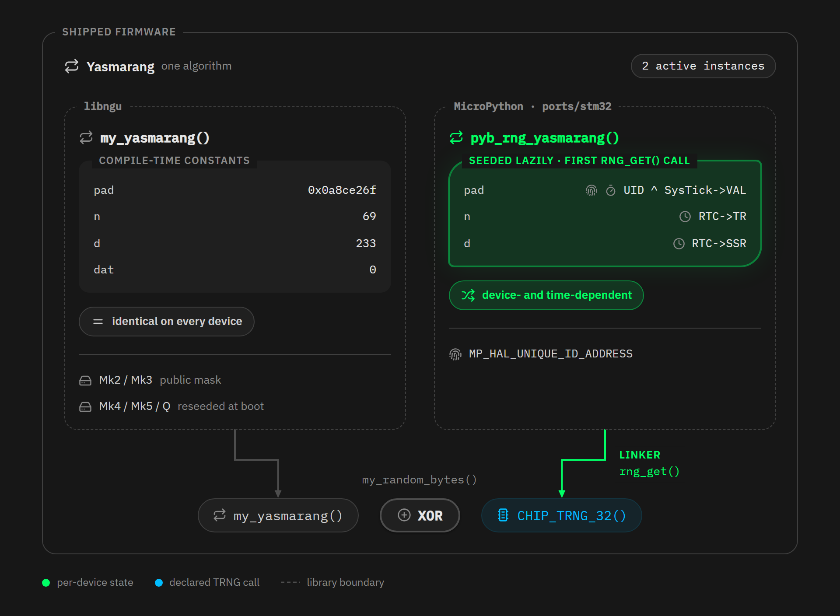Click the MicroPython · ports/stm32 label

532,106
